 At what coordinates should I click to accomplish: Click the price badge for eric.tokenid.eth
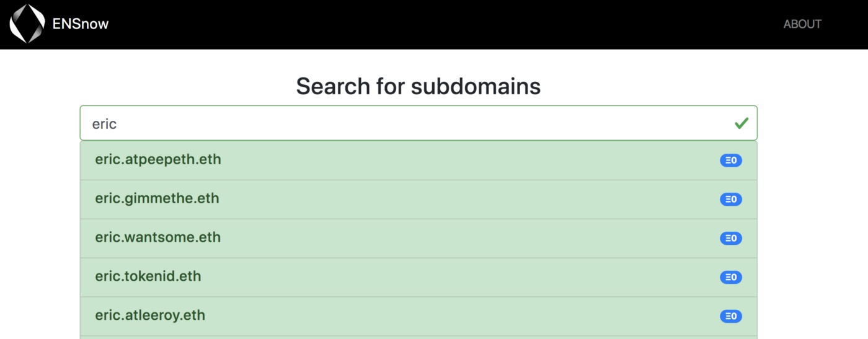(730, 278)
